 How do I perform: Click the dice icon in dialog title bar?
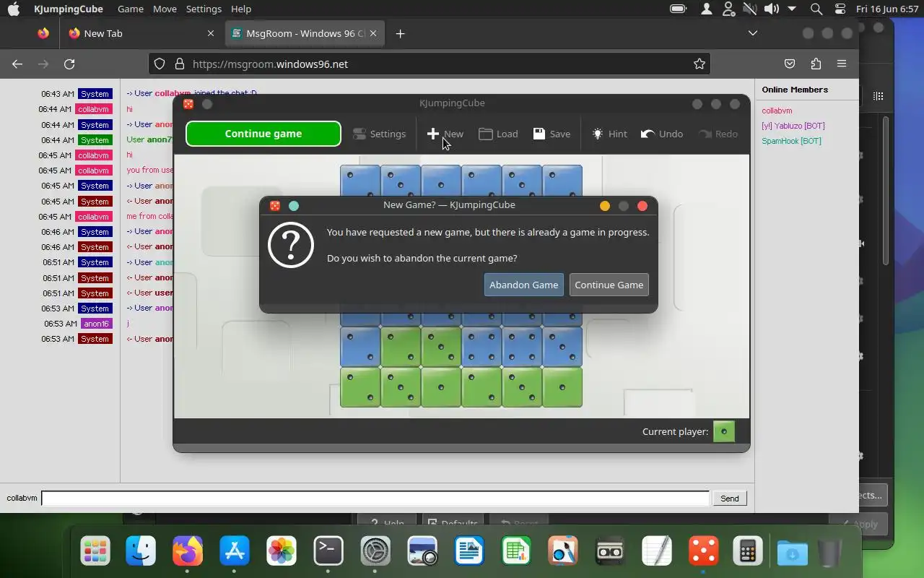(x=275, y=206)
